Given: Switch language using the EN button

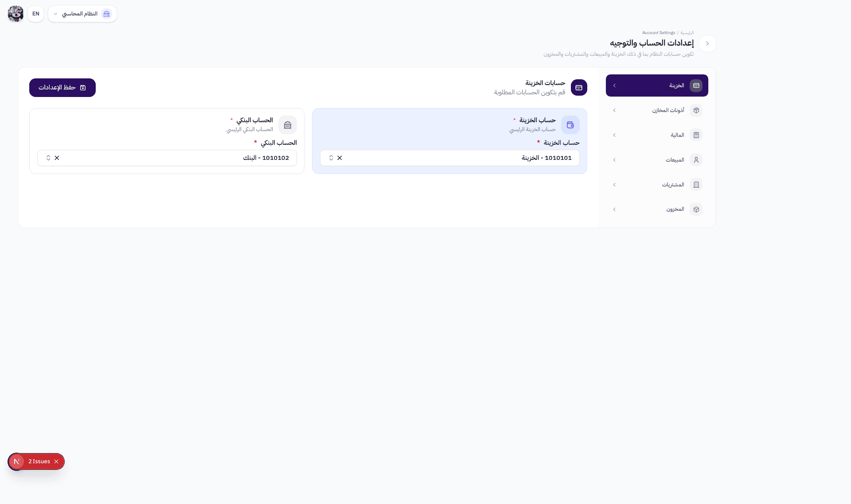Looking at the screenshot, I should (x=35, y=14).
